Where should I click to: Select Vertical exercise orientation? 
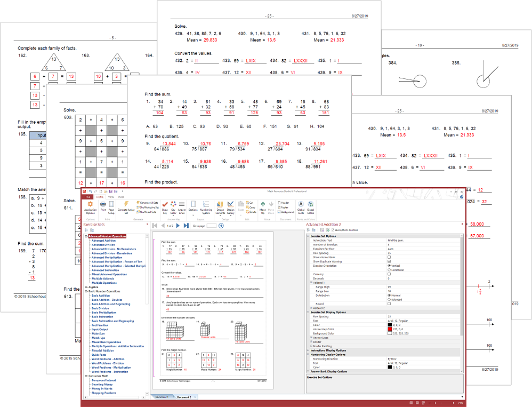coord(389,266)
